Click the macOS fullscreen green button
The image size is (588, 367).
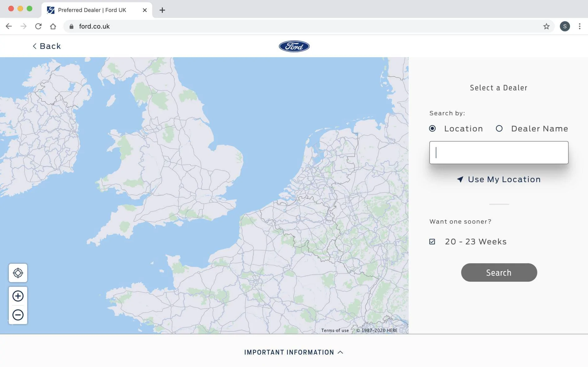pyautogui.click(x=30, y=9)
